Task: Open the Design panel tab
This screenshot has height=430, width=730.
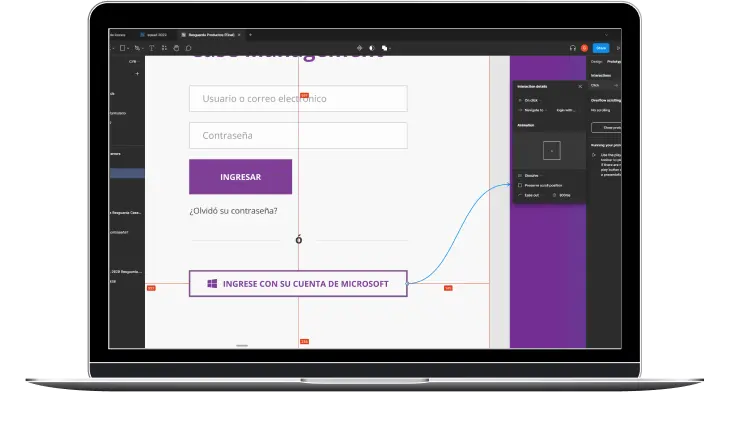Action: [596, 61]
